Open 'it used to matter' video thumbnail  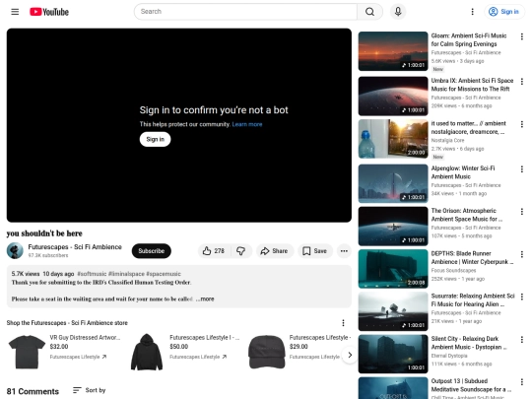[x=393, y=139]
